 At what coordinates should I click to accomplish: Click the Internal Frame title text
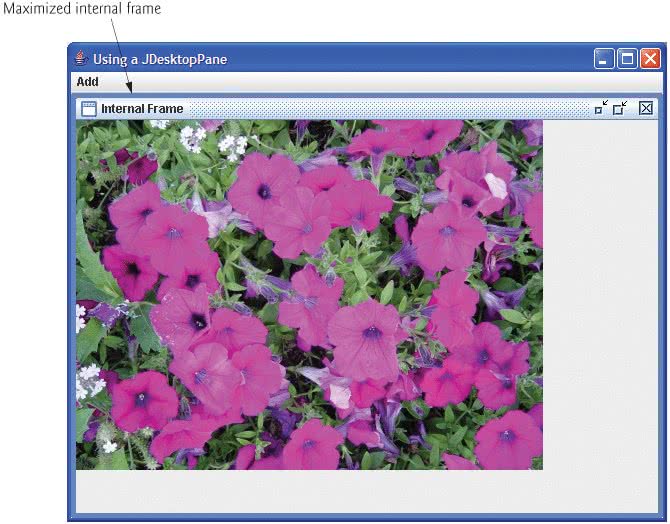(142, 109)
